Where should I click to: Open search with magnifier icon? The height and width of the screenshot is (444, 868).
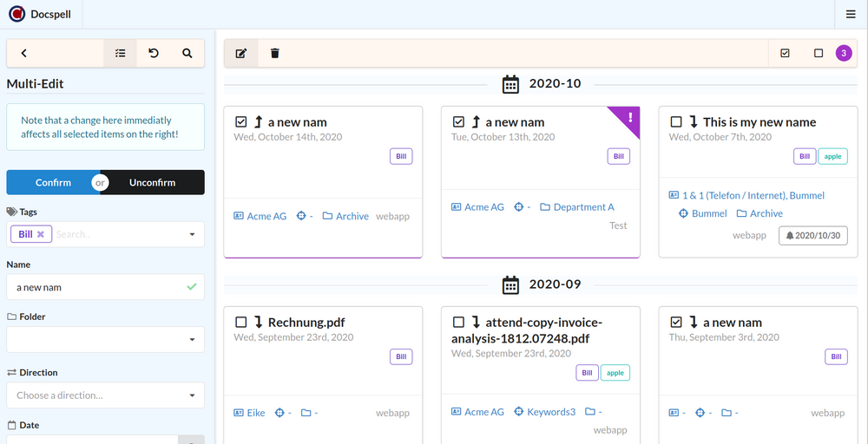187,53
